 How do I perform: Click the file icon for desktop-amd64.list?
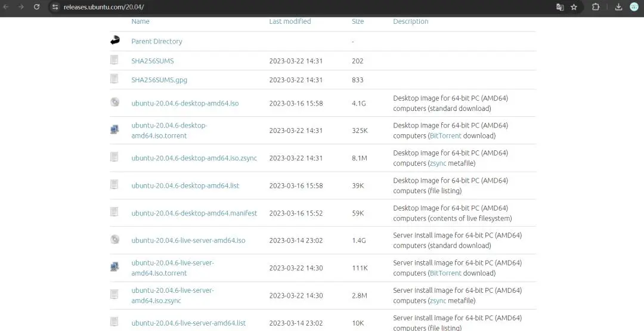tap(114, 184)
